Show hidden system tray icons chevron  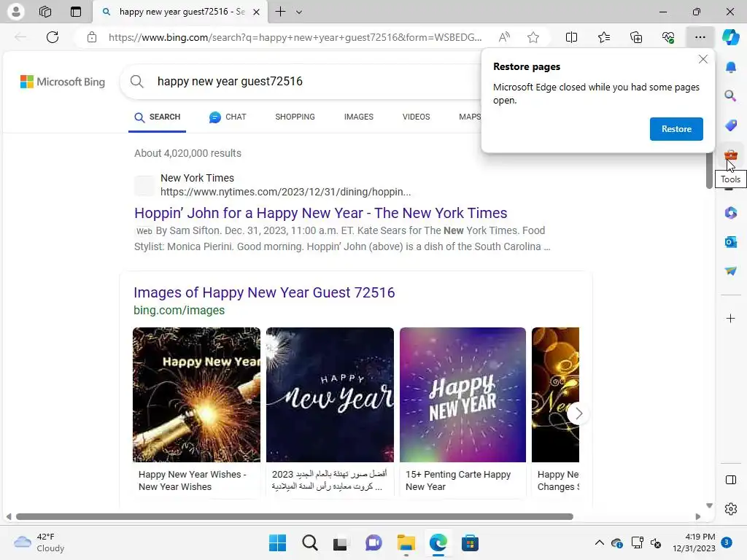(x=600, y=542)
